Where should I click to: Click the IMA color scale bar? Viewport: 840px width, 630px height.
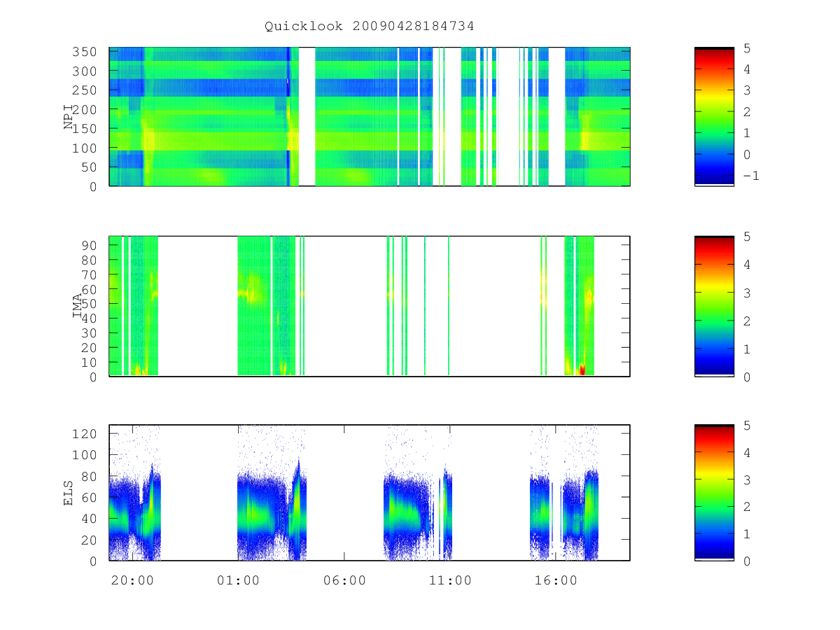tap(714, 307)
